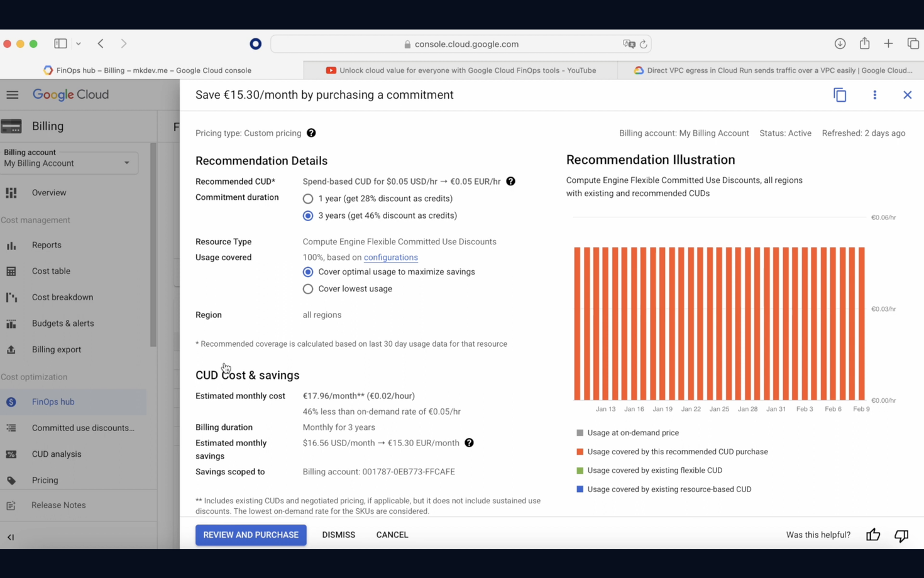Open CUD analysis in the sidebar menu
The image size is (924, 578).
click(x=57, y=454)
